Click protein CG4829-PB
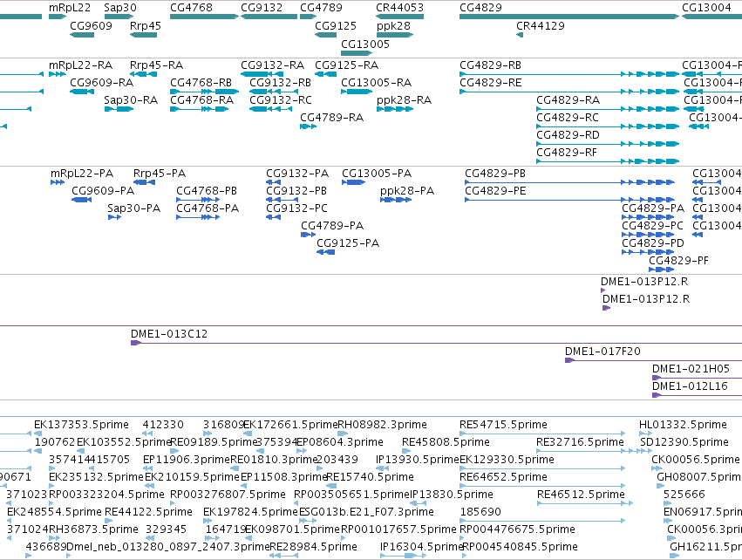Viewport: 742px width, 560px height. coord(569,182)
